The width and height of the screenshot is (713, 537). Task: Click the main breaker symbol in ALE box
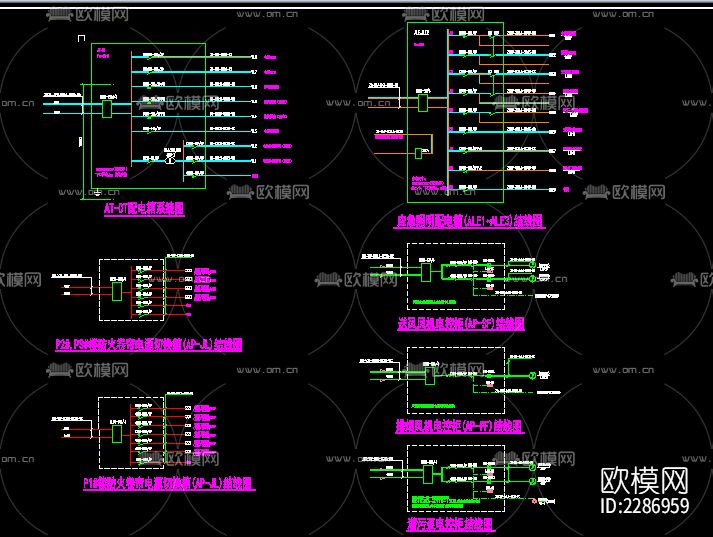click(x=423, y=103)
